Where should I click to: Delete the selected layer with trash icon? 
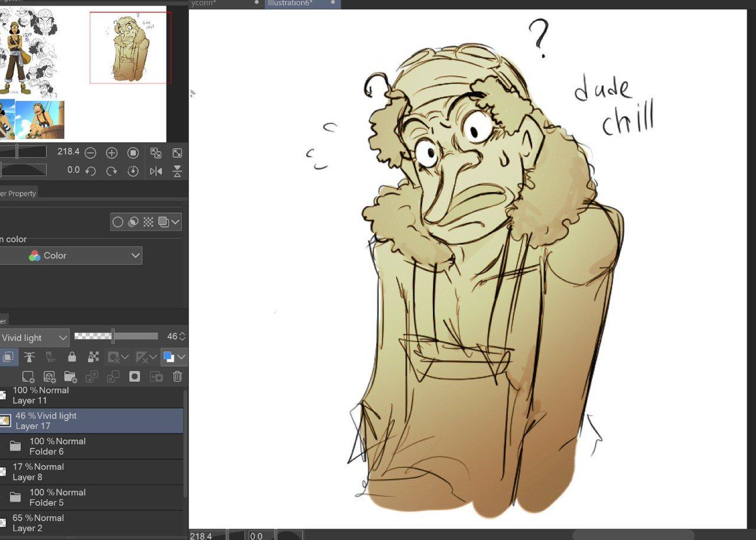pyautogui.click(x=177, y=377)
